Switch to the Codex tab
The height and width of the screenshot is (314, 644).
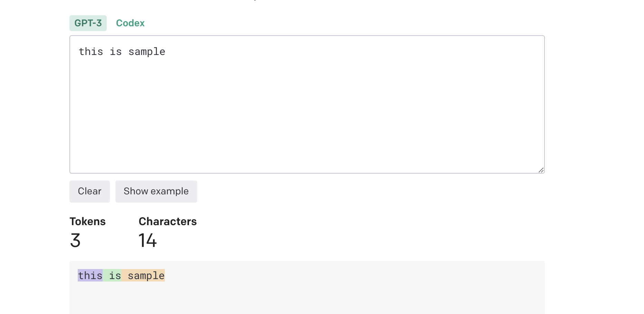(x=130, y=23)
